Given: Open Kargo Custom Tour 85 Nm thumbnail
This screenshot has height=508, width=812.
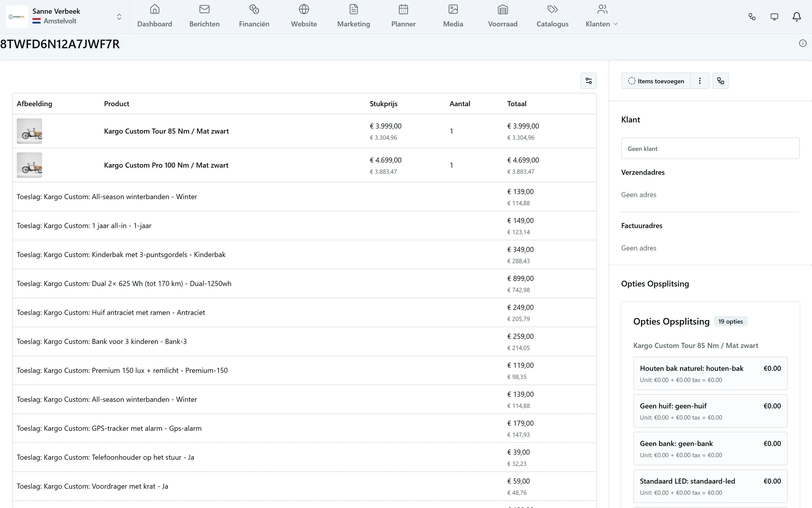Looking at the screenshot, I should (x=29, y=131).
